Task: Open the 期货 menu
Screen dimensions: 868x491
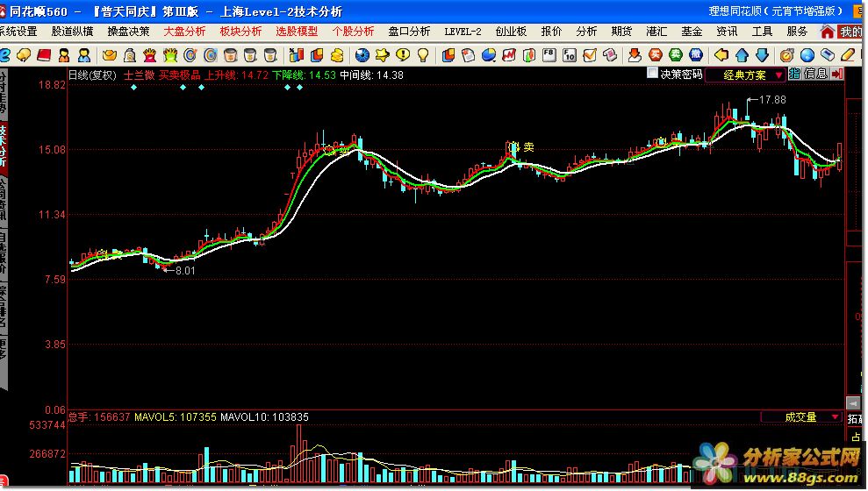Action: point(621,32)
